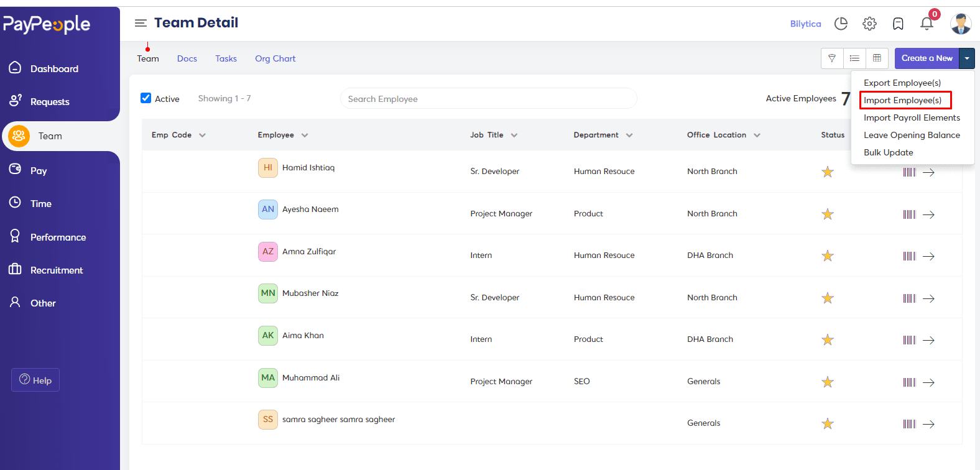
Task: Open Requests in the sidebar
Action: tap(50, 101)
